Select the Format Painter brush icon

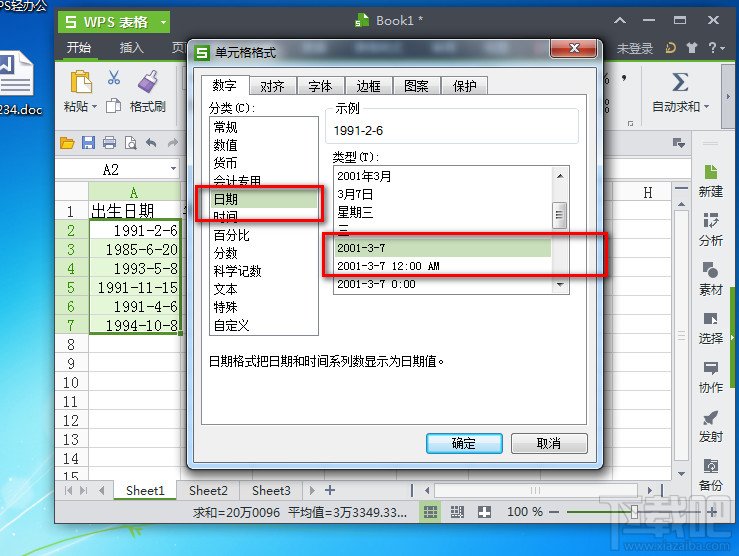[147, 80]
